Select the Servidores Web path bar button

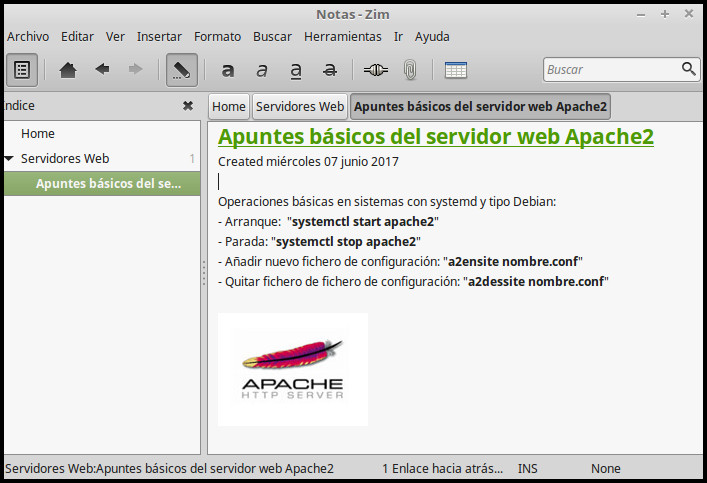300,106
